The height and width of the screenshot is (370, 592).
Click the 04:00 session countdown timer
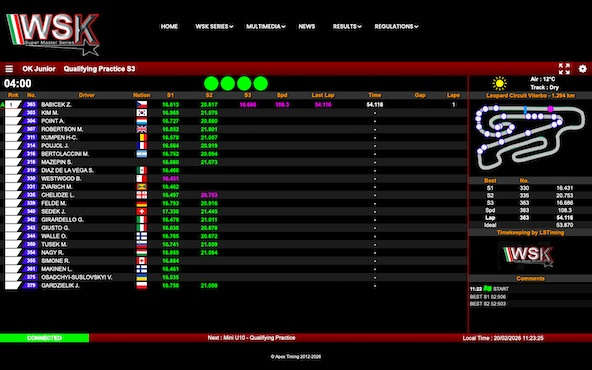18,83
